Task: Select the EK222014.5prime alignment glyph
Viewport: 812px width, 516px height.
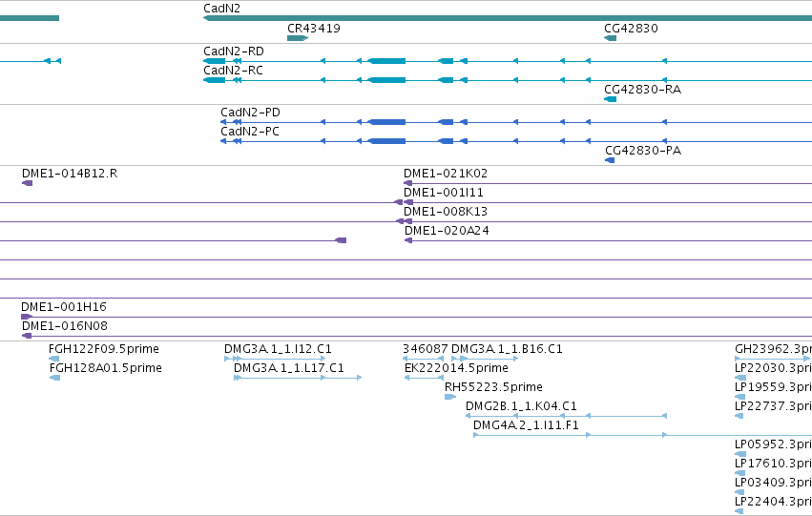Action: [424, 378]
